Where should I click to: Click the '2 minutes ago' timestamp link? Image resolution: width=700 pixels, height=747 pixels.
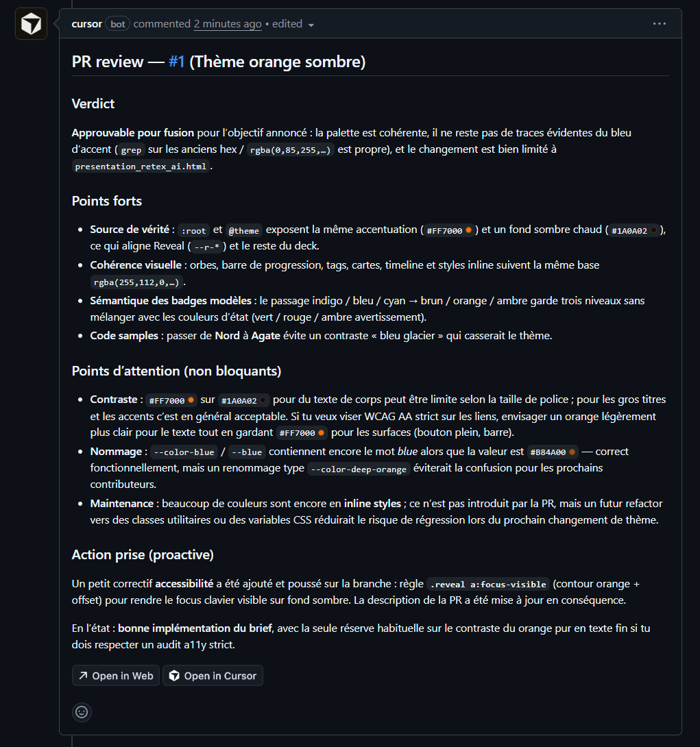click(x=228, y=24)
